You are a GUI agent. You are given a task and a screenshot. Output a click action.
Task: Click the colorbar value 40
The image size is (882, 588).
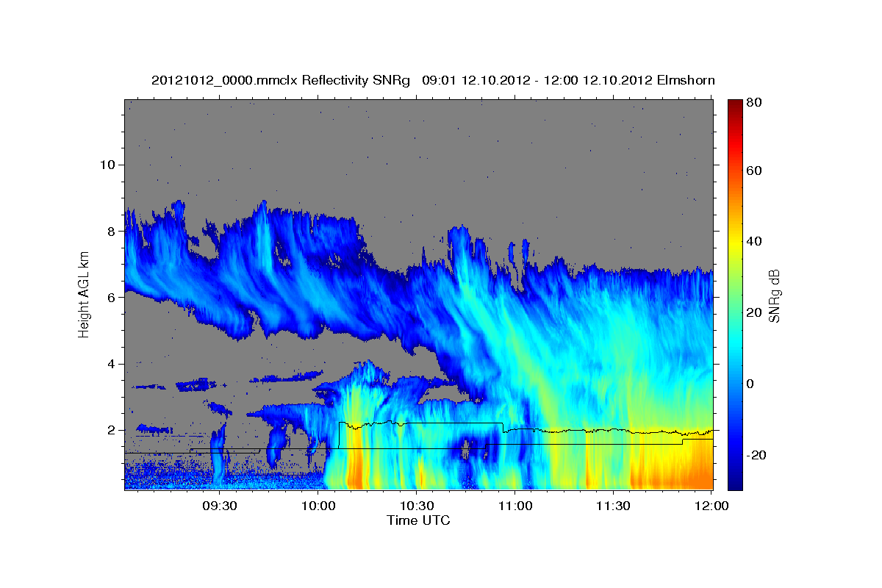point(754,241)
